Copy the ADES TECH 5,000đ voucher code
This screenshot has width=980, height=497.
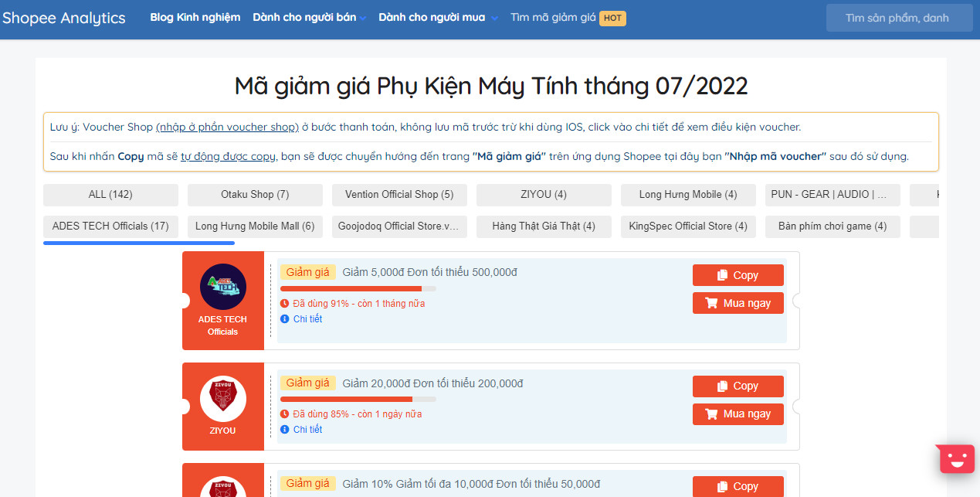[738, 275]
